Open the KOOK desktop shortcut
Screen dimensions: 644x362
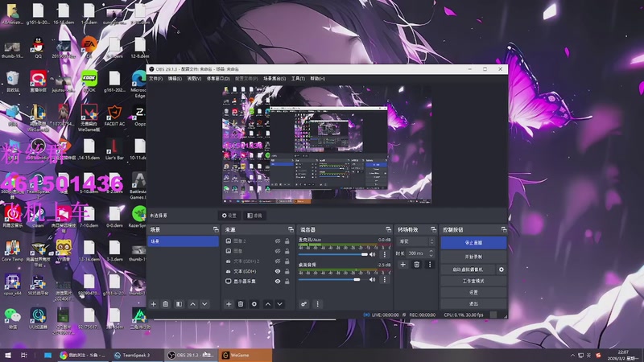(x=89, y=81)
